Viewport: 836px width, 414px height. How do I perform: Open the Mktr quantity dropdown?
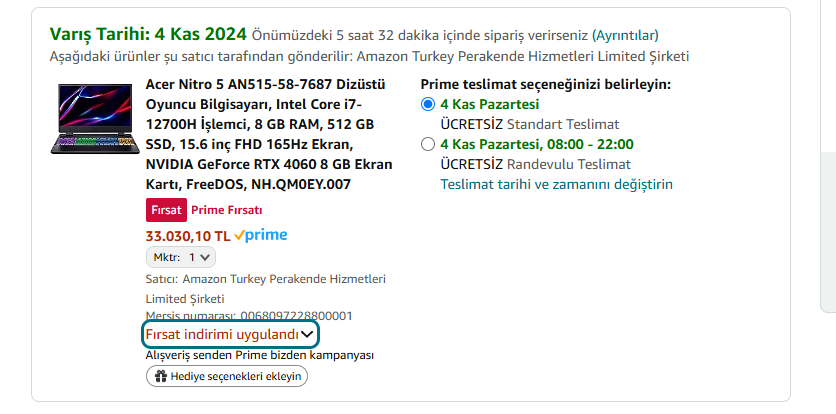[x=180, y=257]
